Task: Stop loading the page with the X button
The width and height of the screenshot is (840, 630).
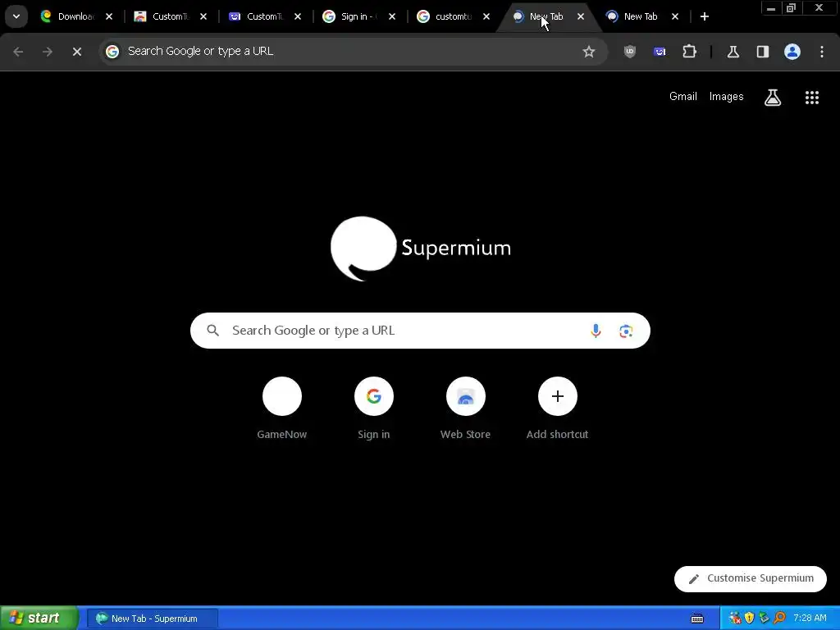Action: tap(77, 52)
